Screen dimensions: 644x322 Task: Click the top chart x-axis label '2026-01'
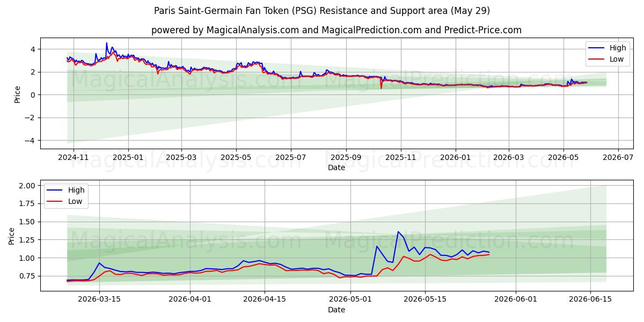coord(456,158)
